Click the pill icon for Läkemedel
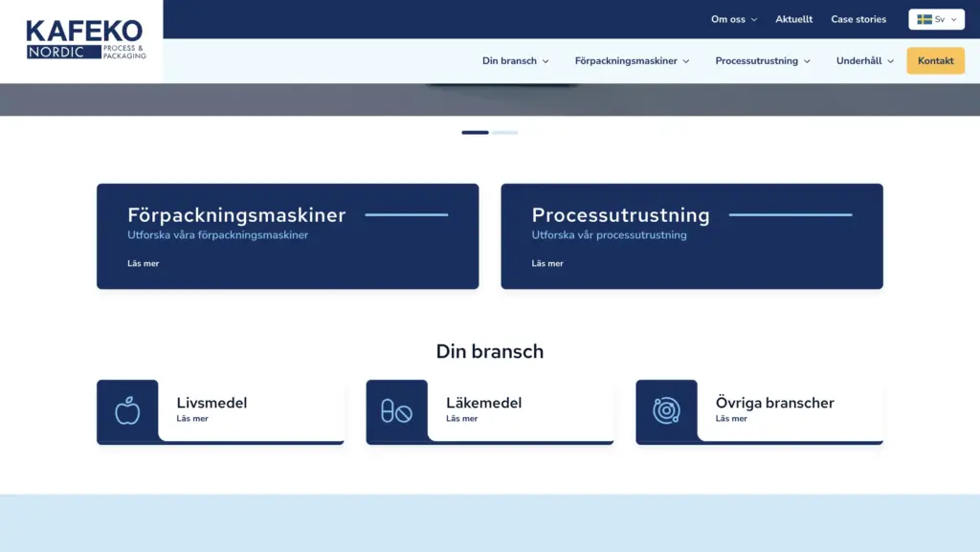 coord(396,411)
